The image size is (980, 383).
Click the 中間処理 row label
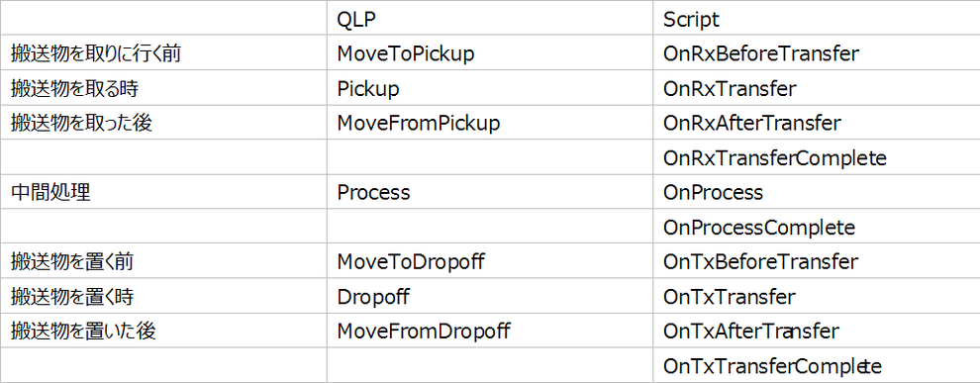[163, 192]
